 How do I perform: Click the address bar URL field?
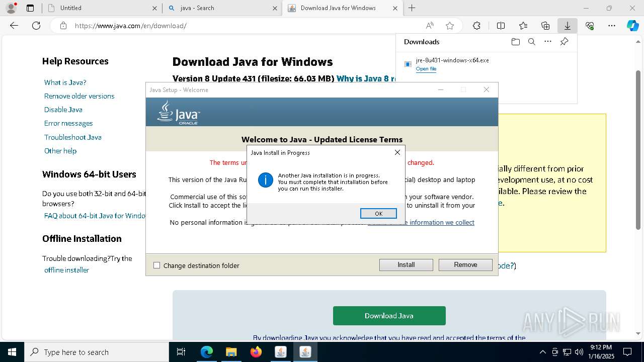click(x=242, y=26)
